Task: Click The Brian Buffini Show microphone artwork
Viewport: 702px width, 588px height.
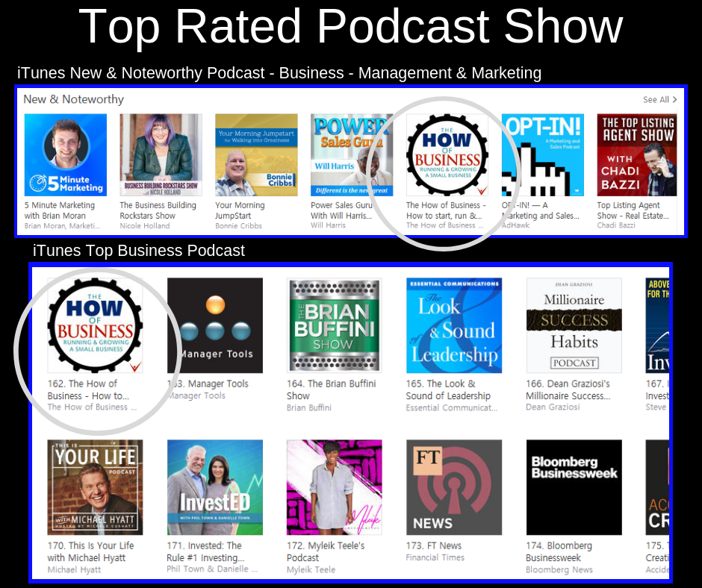Action: click(x=334, y=325)
